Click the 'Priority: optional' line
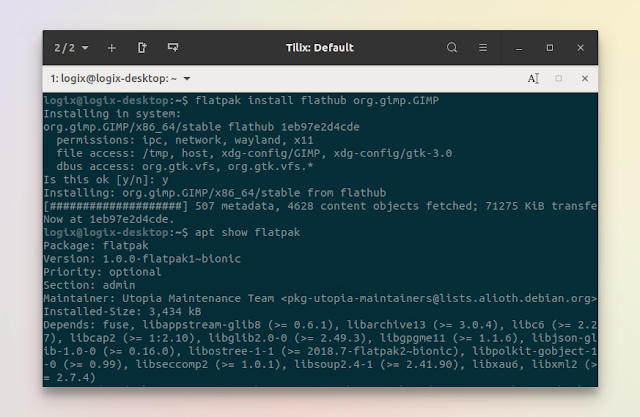The width and height of the screenshot is (640, 417). tap(102, 272)
